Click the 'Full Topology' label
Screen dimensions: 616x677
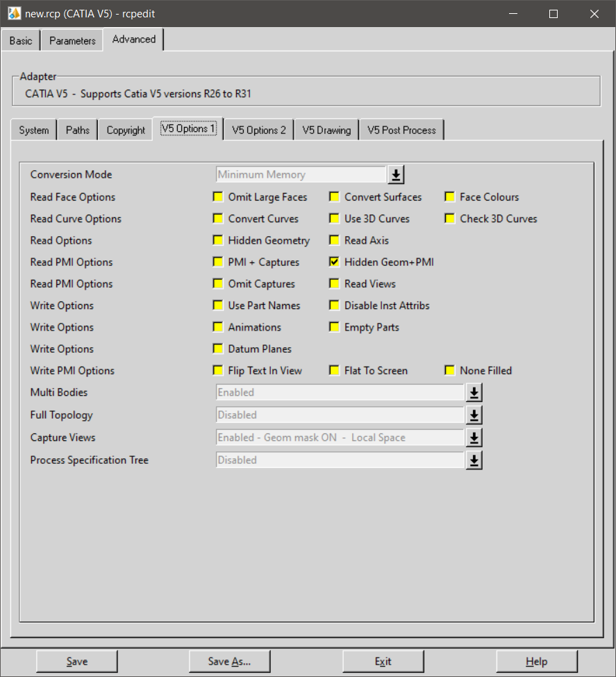point(61,415)
